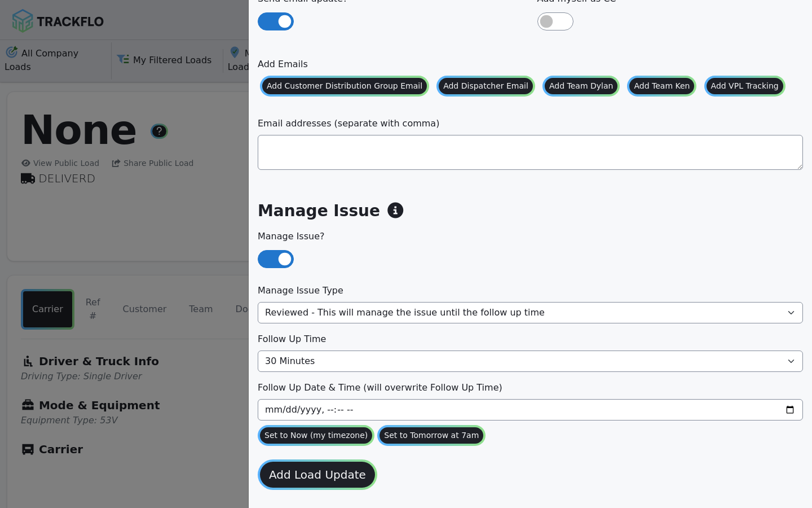Click the truck icon next to DELIVERD
The width and height of the screenshot is (812, 508).
(28, 178)
